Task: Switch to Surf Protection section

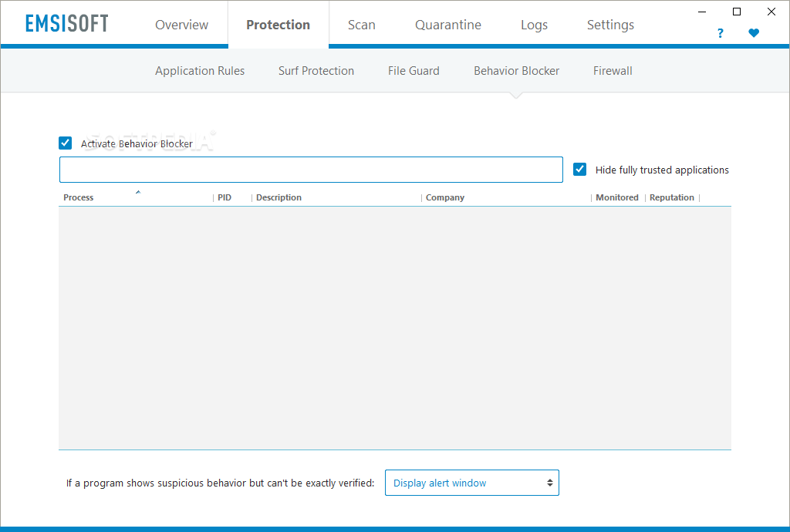Action: click(x=316, y=71)
